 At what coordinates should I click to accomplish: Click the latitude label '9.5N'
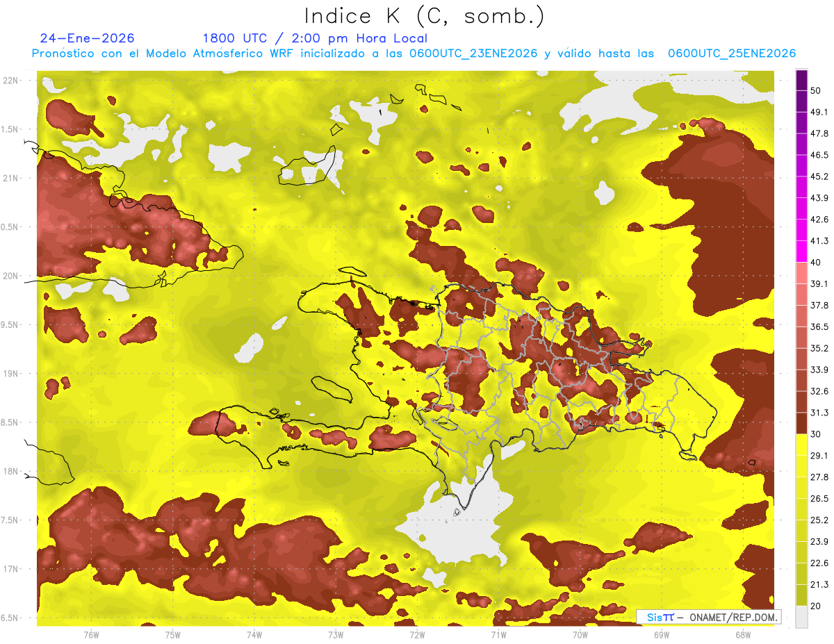[x=10, y=324]
